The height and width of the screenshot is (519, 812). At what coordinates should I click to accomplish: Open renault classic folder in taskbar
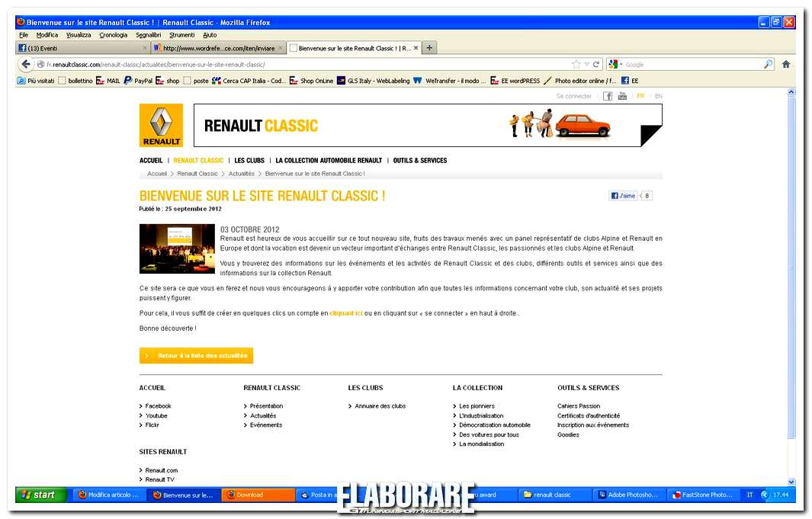(x=554, y=495)
